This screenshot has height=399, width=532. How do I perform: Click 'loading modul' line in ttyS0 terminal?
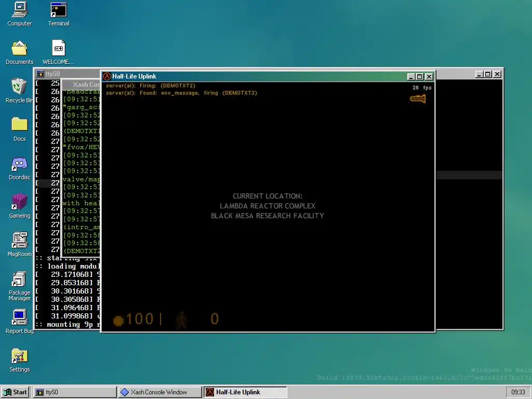[x=68, y=267]
